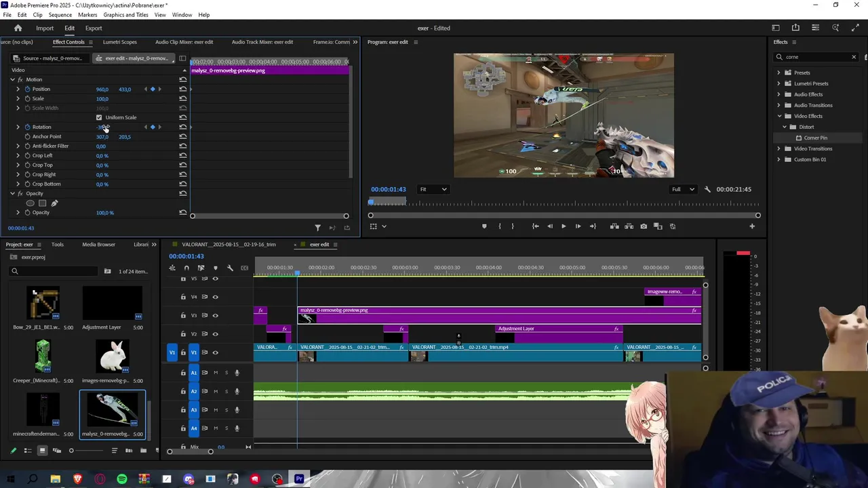Image resolution: width=868 pixels, height=488 pixels.
Task: Collapse the Motion effect group
Action: 12,79
